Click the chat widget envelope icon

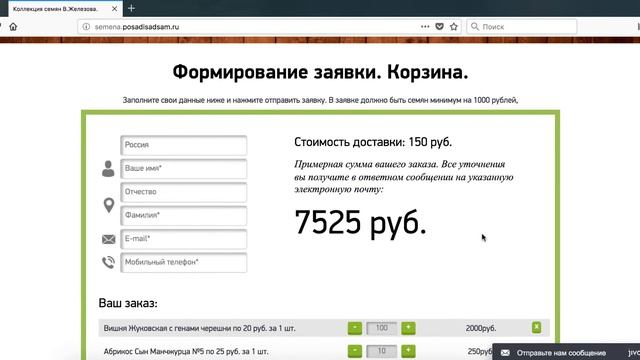(505, 353)
